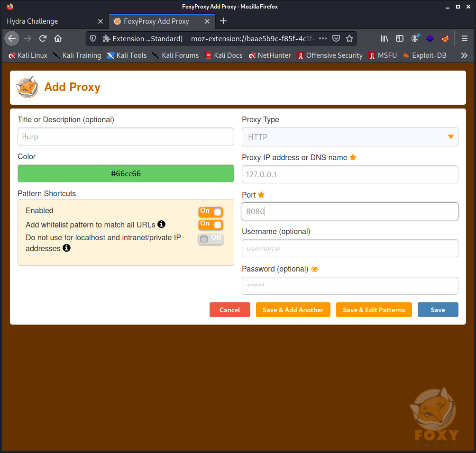476x453 pixels.
Task: Close the FoxyProxy Add Proxy tab
Action: 207,21
